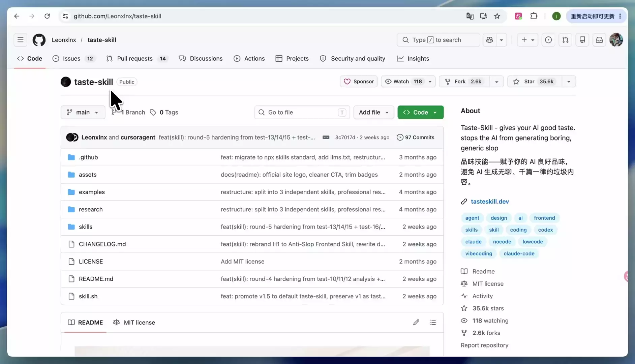
Task: Open the Projects tab
Action: (292, 59)
